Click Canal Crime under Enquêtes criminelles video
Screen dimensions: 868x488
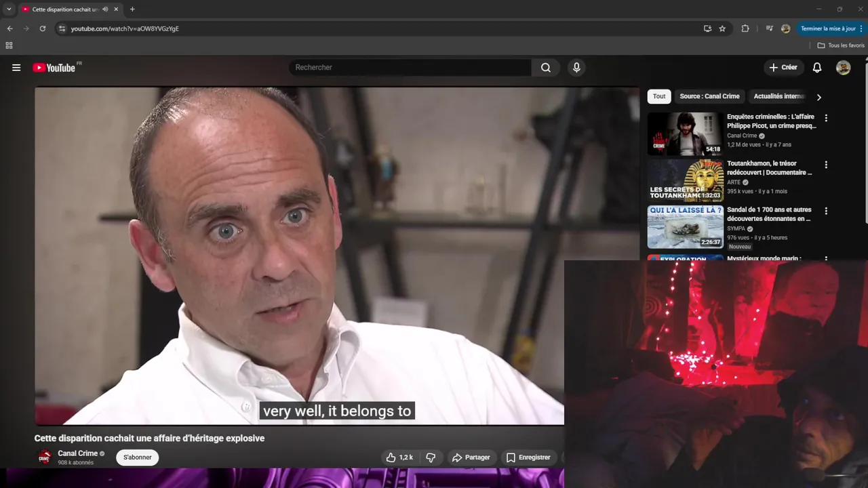(x=742, y=136)
